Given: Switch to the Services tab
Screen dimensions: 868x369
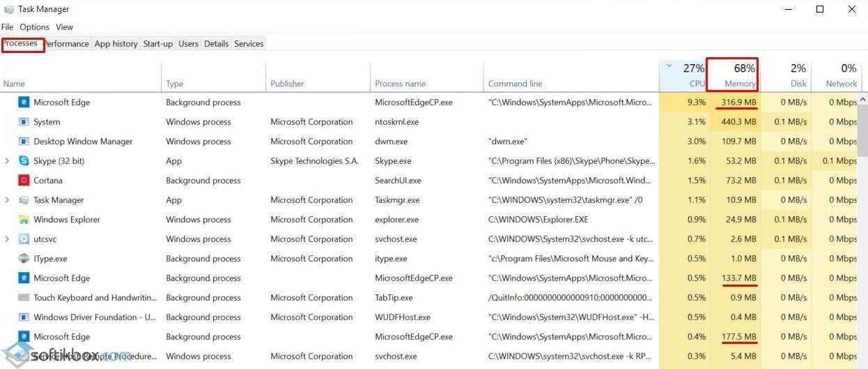Looking at the screenshot, I should click(249, 44).
